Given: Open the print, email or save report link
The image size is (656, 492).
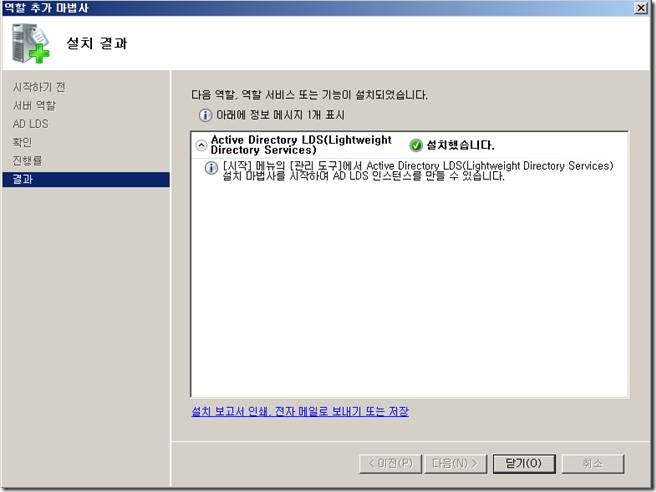Looking at the screenshot, I should pos(300,411).
